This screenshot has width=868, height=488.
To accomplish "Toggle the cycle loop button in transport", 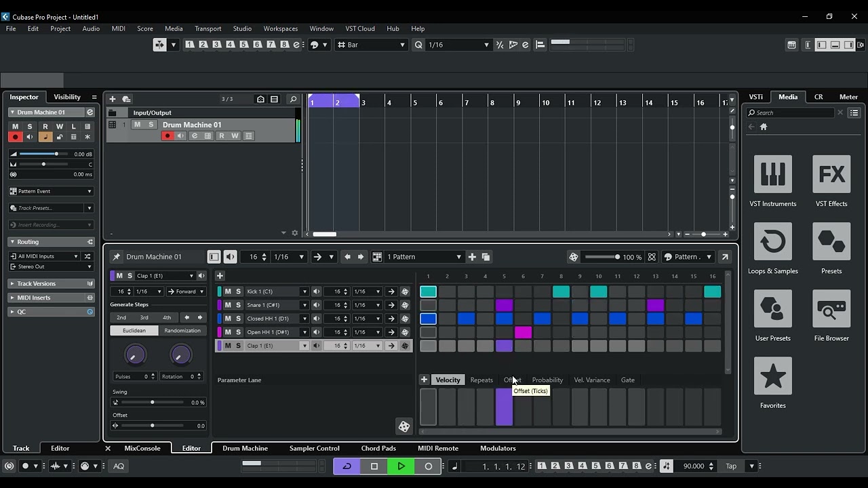I will pos(347,466).
